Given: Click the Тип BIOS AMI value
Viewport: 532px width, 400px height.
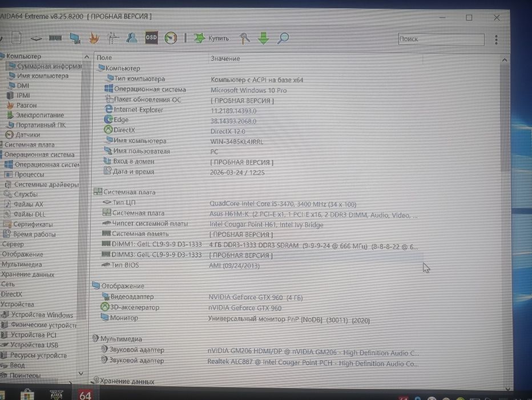Looking at the screenshot, I should click(x=234, y=266).
